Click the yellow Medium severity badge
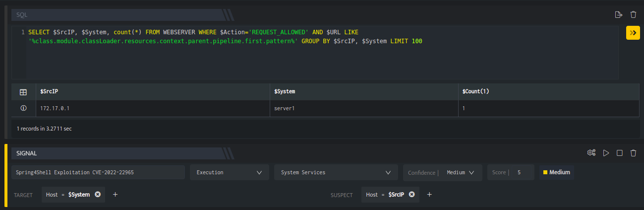The height and width of the screenshot is (210, 644). 557,172
